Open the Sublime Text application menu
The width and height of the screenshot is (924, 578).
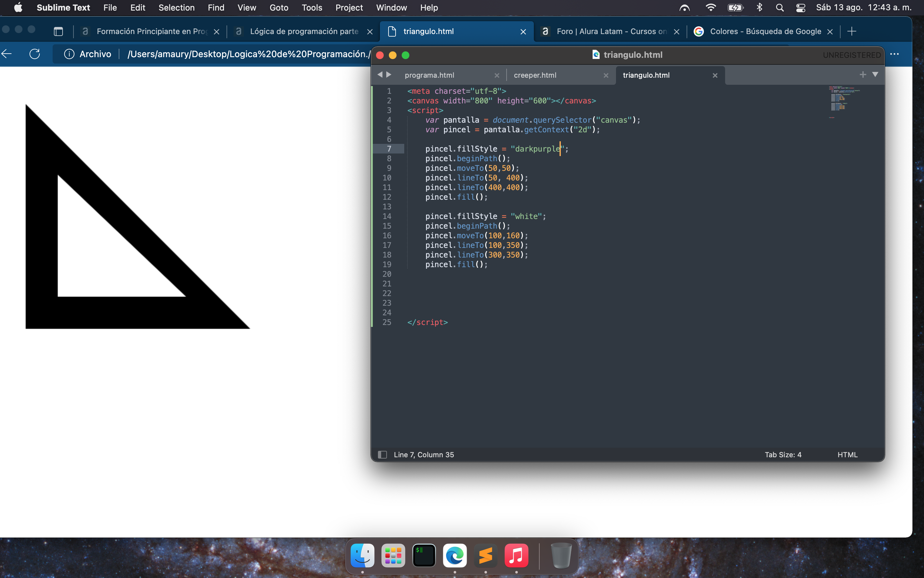tap(63, 8)
